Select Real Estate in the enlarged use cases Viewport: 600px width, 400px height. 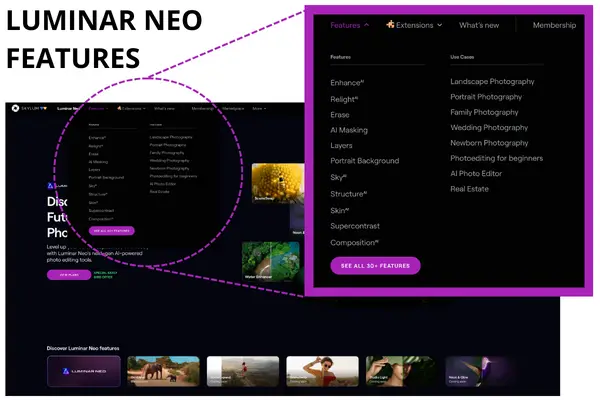[x=470, y=189]
